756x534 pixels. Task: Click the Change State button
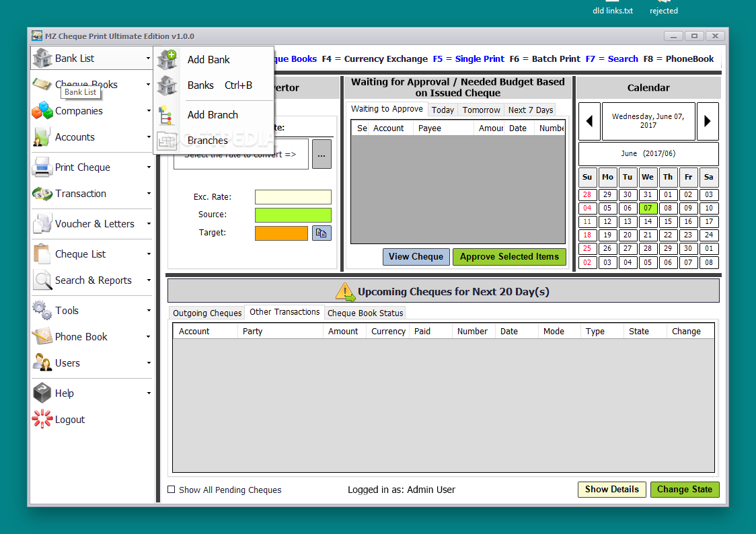click(685, 490)
